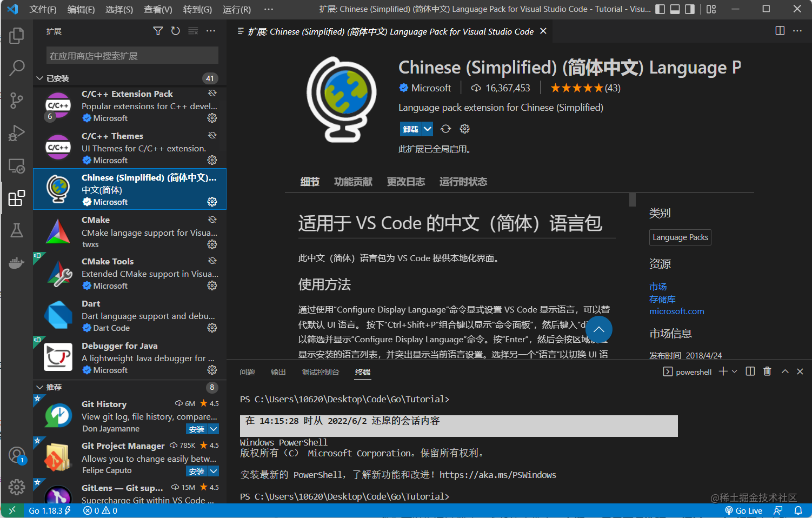Open manage gear on extension detail page
This screenshot has height=518, width=812.
[464, 129]
